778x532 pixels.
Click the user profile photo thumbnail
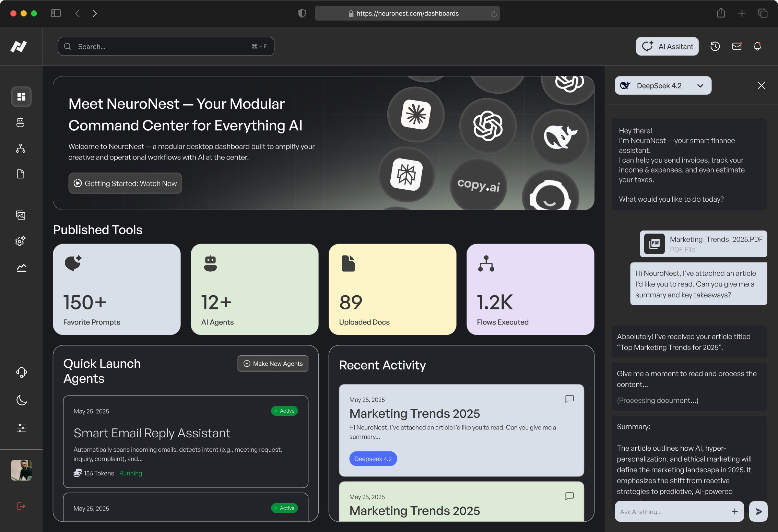click(21, 470)
